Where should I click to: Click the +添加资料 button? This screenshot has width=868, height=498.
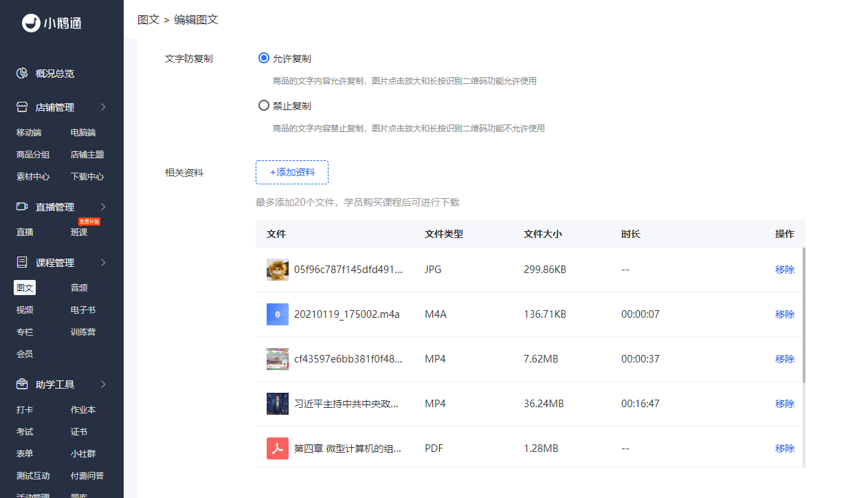pos(292,172)
